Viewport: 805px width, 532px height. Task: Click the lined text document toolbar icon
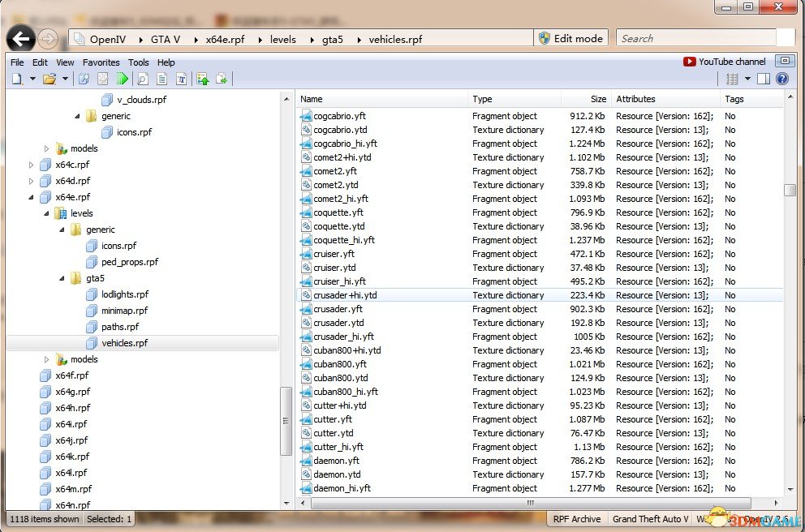pyautogui.click(x=162, y=79)
